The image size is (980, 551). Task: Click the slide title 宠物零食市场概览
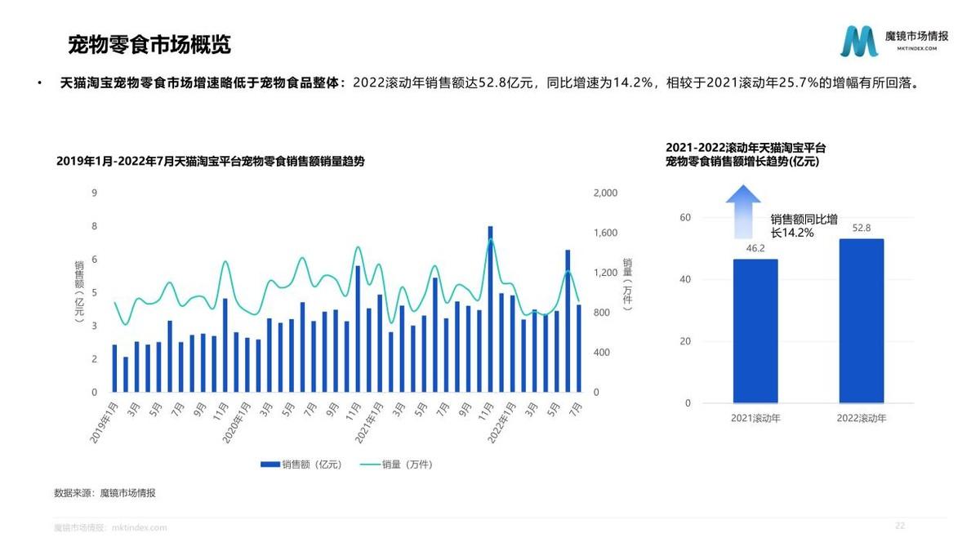(149, 44)
